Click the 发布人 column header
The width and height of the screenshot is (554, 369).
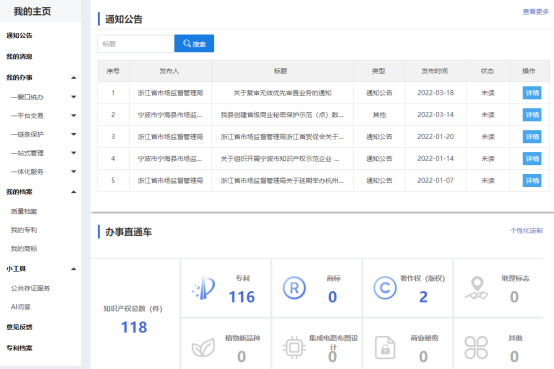(169, 71)
